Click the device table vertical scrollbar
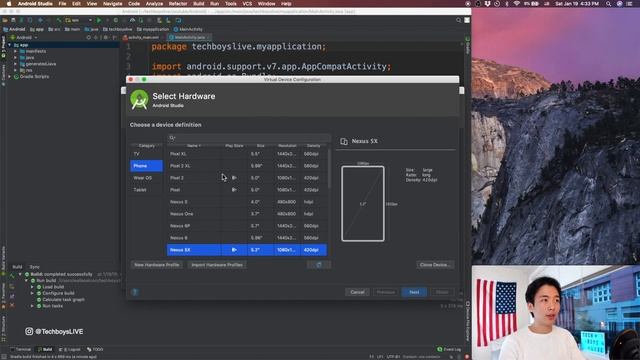Viewport: 640px width, 360px height. click(x=329, y=169)
